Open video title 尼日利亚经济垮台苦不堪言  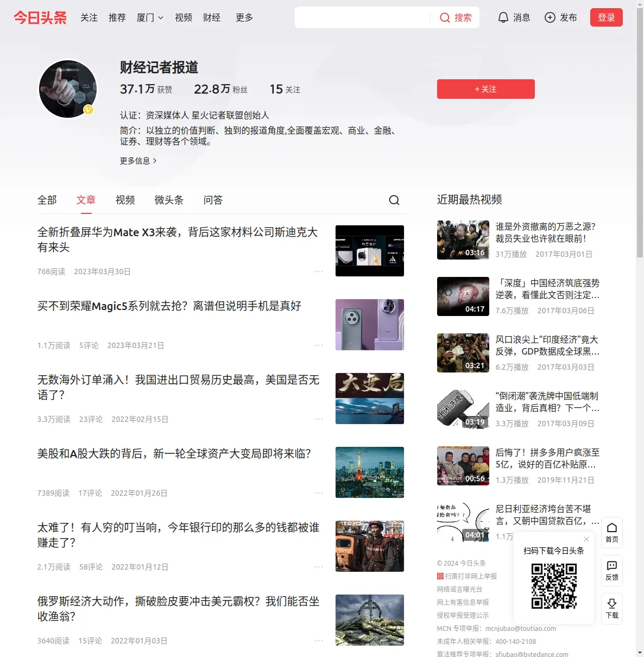548,515
